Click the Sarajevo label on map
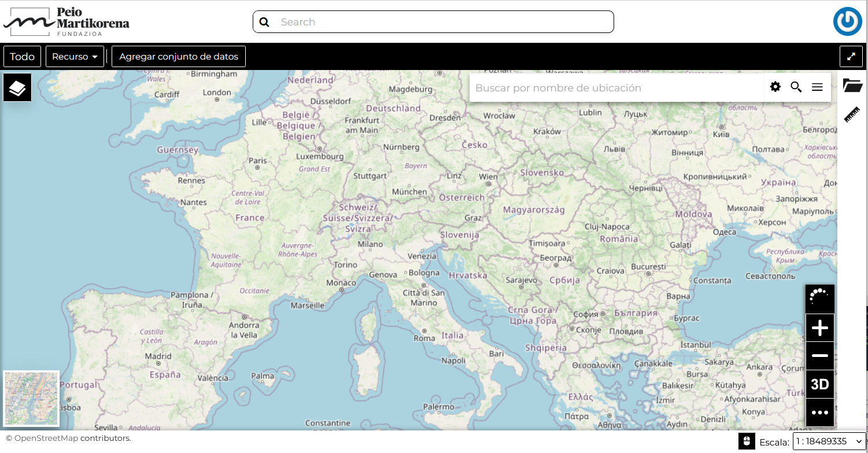868x453 pixels. (x=522, y=280)
